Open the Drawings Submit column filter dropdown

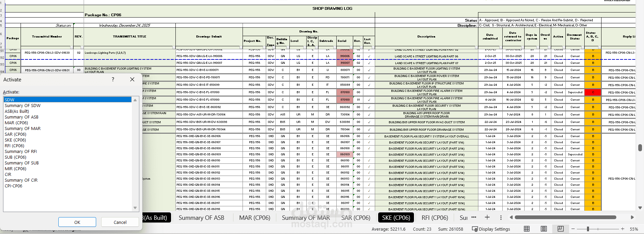pyautogui.click(x=241, y=47)
